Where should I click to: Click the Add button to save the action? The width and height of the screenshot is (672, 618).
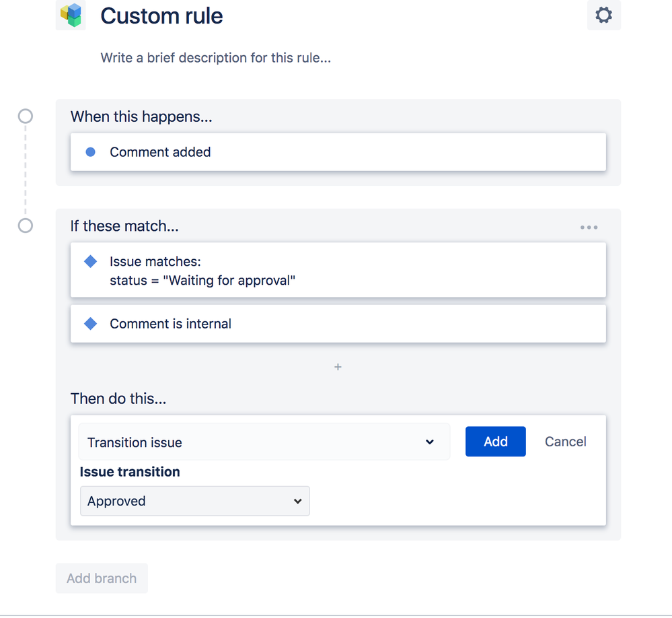tap(495, 442)
